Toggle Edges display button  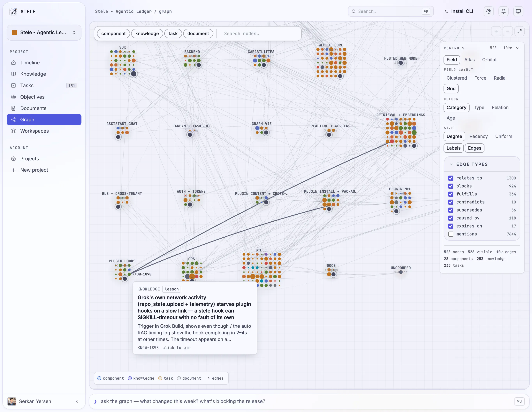[474, 148]
